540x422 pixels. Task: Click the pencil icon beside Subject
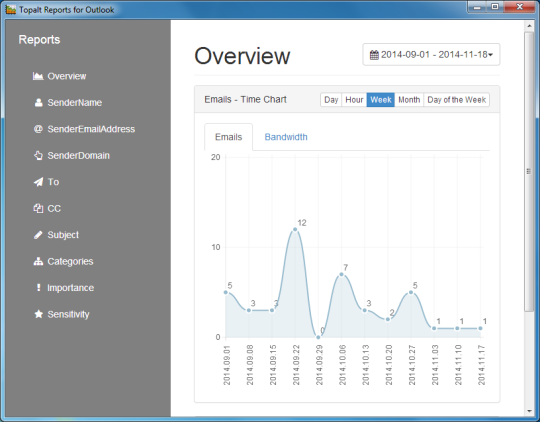(38, 235)
